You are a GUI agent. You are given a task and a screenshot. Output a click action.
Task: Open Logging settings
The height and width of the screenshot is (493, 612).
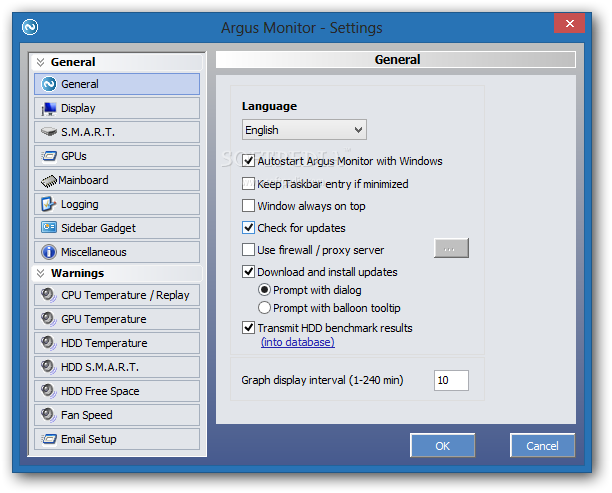(117, 204)
